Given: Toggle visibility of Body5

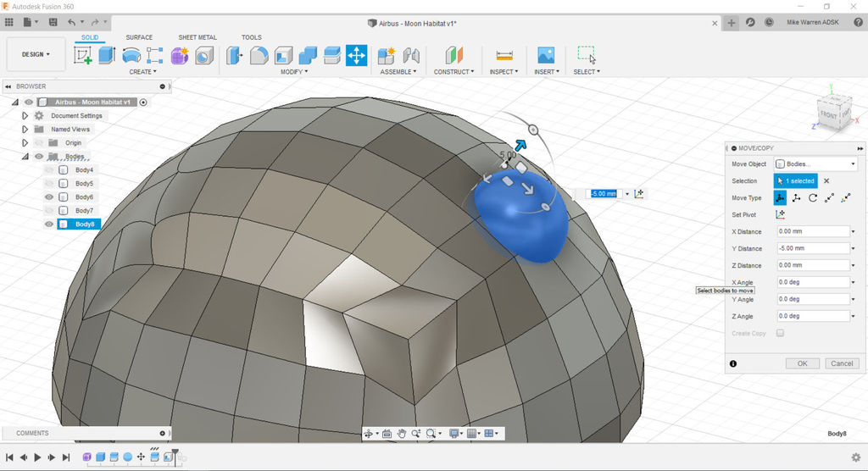Looking at the screenshot, I should click(x=49, y=183).
